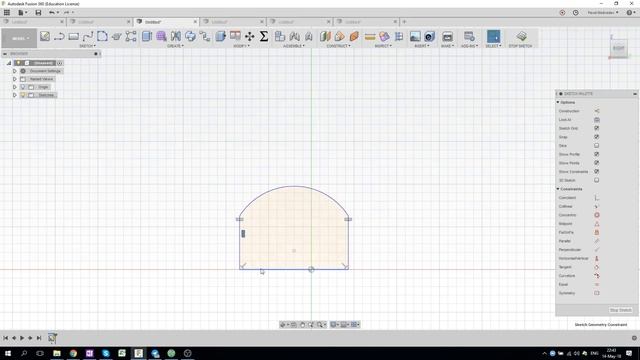Image resolution: width=640 pixels, height=360 pixels.
Task: Switch to the first document tab
Action: click(33, 22)
